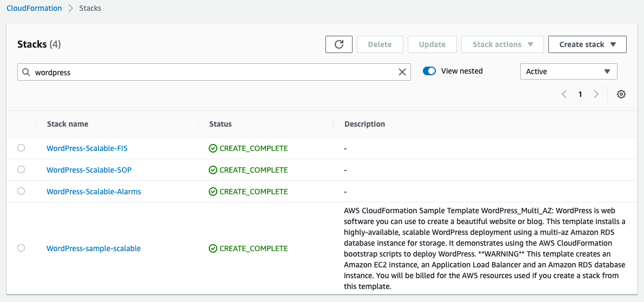
Task: Select the WordPress-Scalable-SOP radio button
Action: [x=21, y=169]
